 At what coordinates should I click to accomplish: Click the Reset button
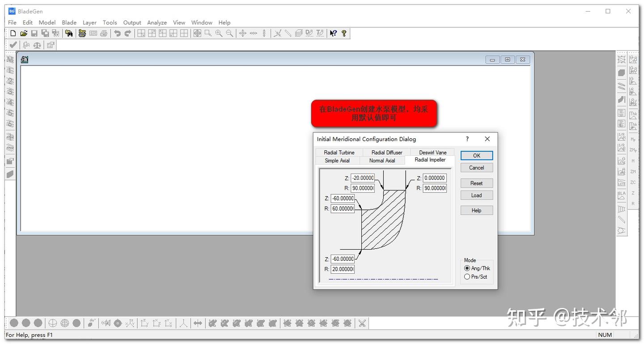click(476, 183)
